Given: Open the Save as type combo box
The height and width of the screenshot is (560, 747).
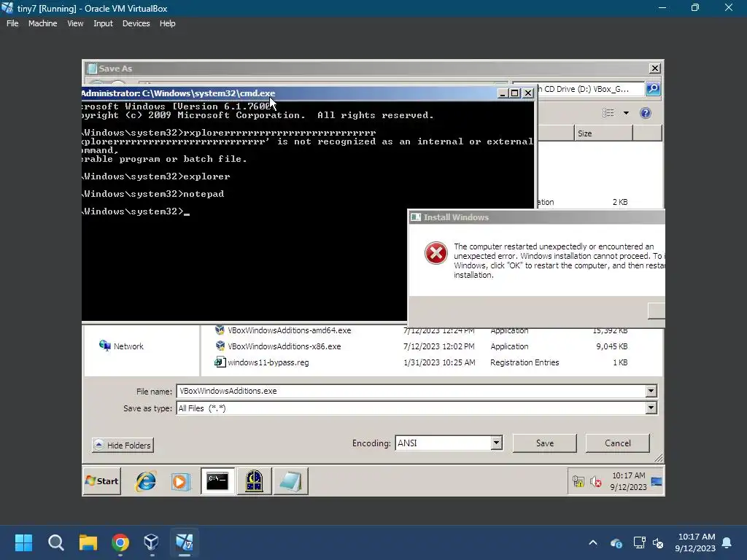Looking at the screenshot, I should (x=417, y=408).
